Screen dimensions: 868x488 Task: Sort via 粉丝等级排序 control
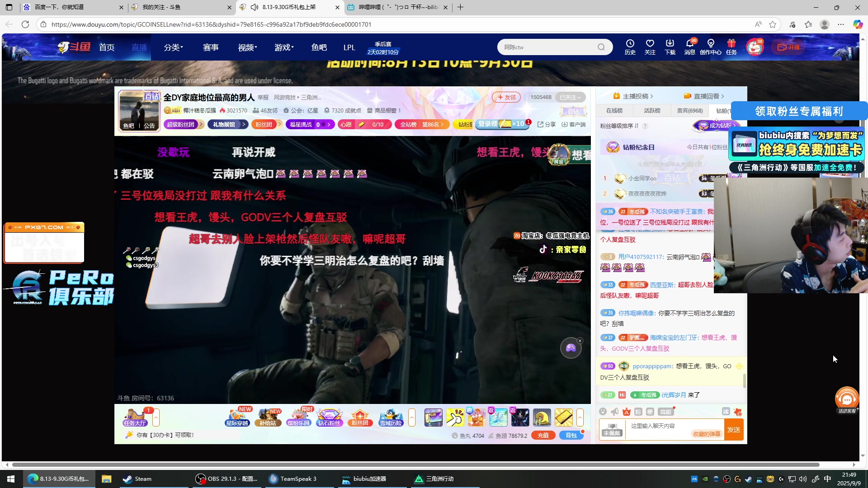pyautogui.click(x=619, y=126)
